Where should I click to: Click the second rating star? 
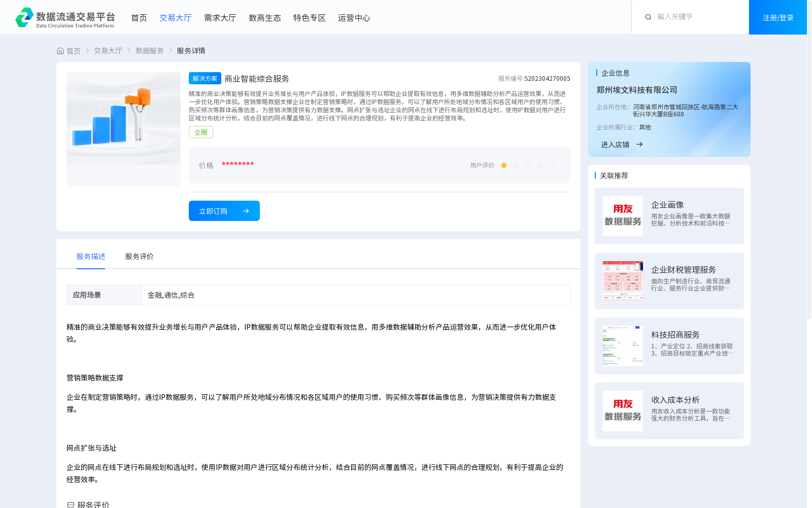point(516,165)
